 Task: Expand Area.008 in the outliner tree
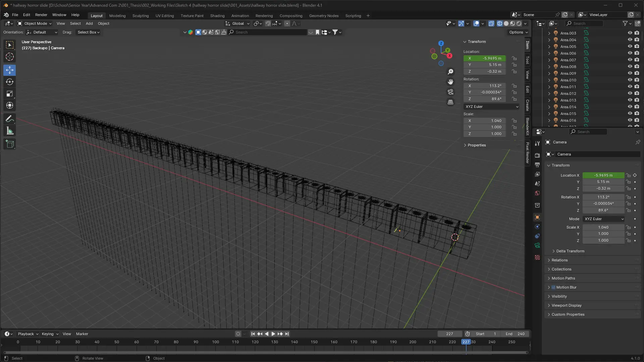click(x=549, y=67)
